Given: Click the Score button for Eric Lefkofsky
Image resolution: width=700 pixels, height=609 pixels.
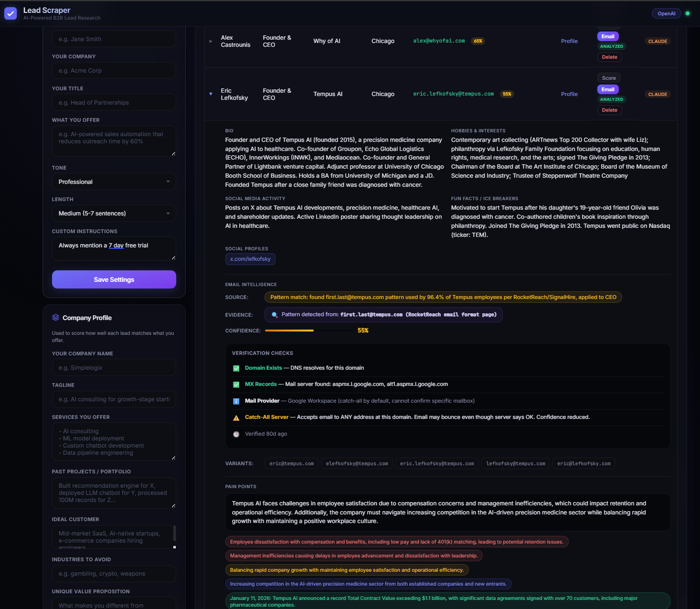Looking at the screenshot, I should [609, 78].
